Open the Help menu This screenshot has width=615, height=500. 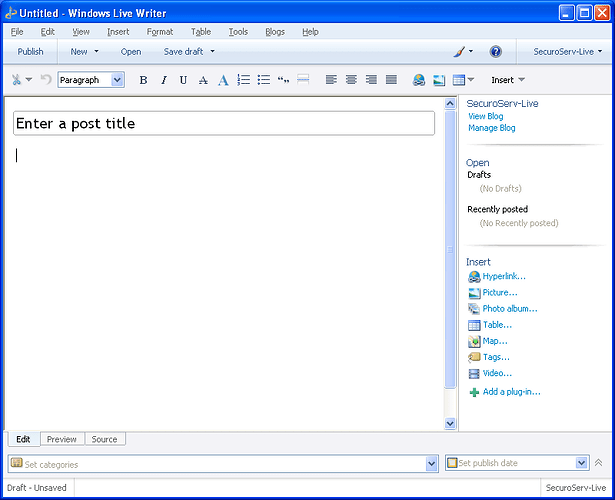coord(310,32)
